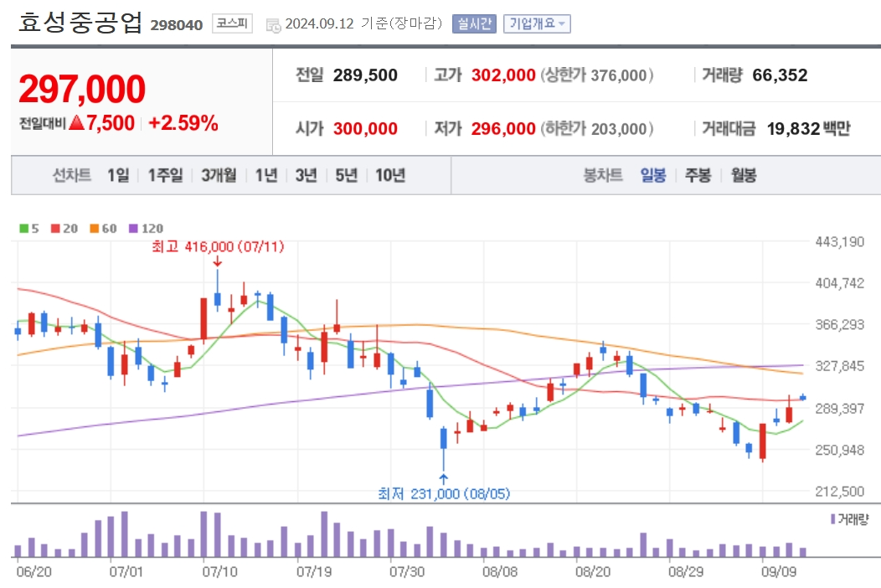
Task: Click the 최저 231,000 (08/05) label
Action: click(x=444, y=493)
